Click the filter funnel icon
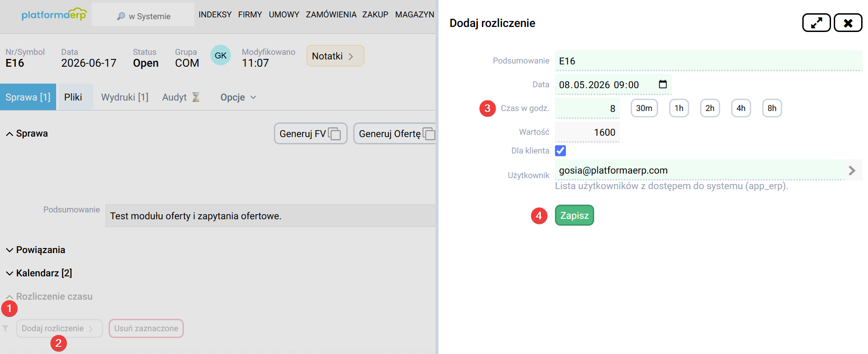 [5, 328]
